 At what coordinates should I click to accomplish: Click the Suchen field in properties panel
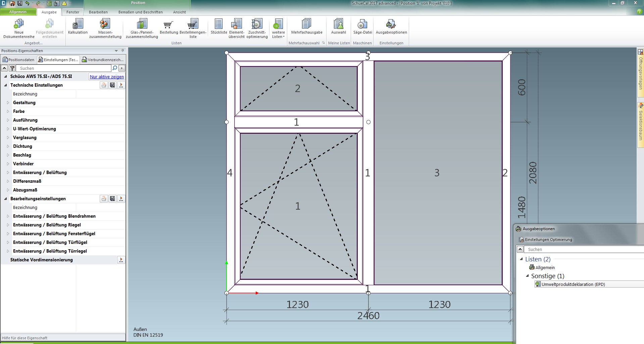(64, 68)
